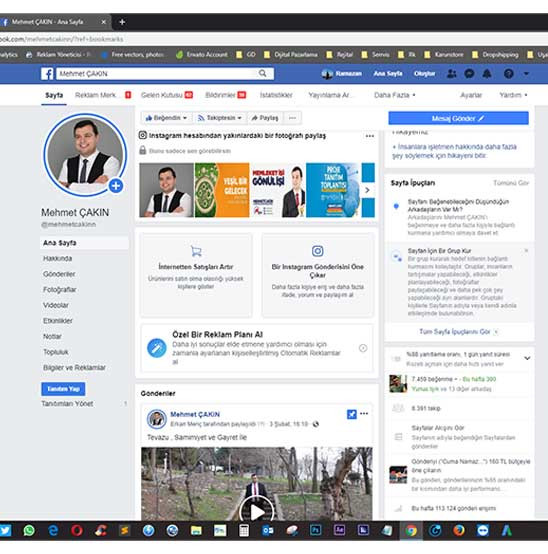Click the search magnifier icon

point(262,73)
